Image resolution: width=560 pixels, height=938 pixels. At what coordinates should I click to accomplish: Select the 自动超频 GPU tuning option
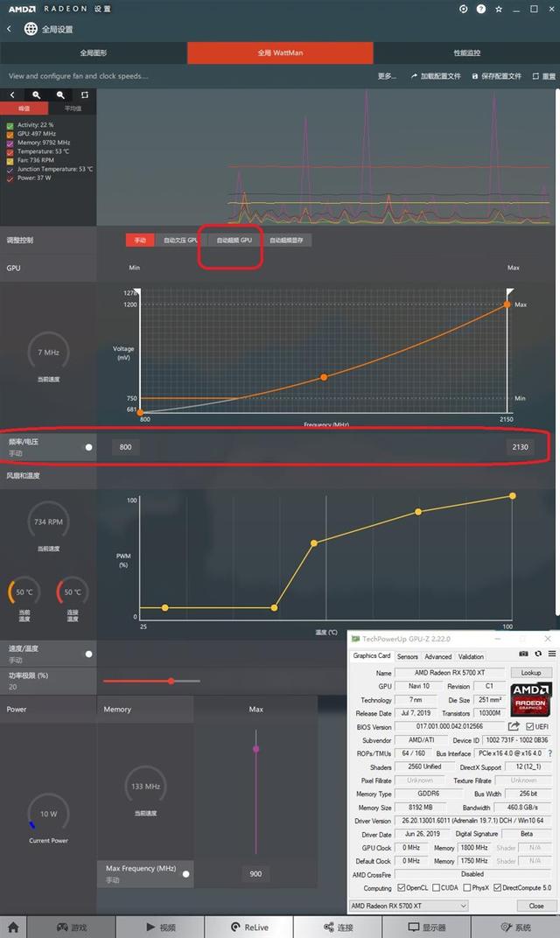click(234, 240)
